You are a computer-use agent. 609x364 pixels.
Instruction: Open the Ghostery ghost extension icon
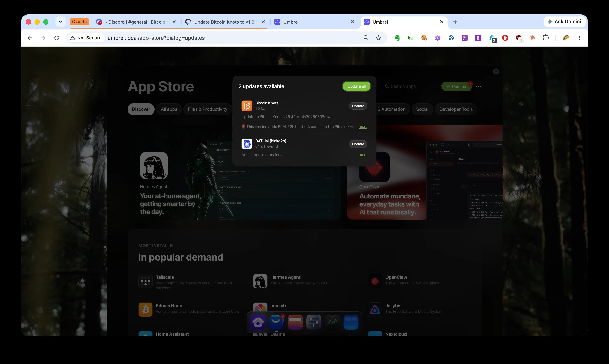pyautogui.click(x=492, y=38)
